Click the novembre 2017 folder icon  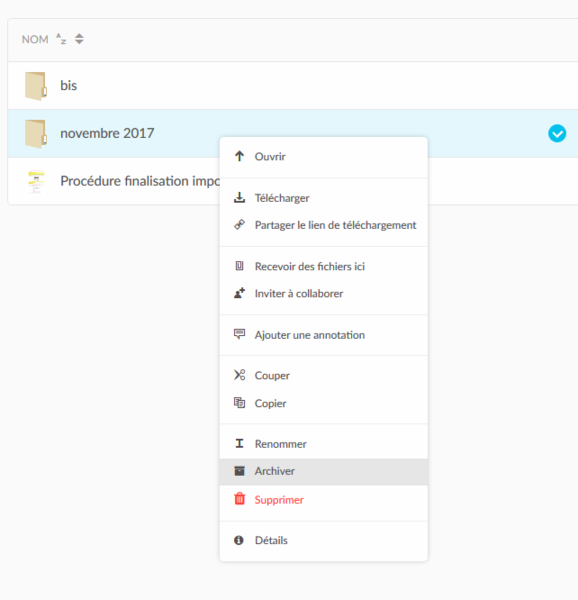pyautogui.click(x=36, y=134)
